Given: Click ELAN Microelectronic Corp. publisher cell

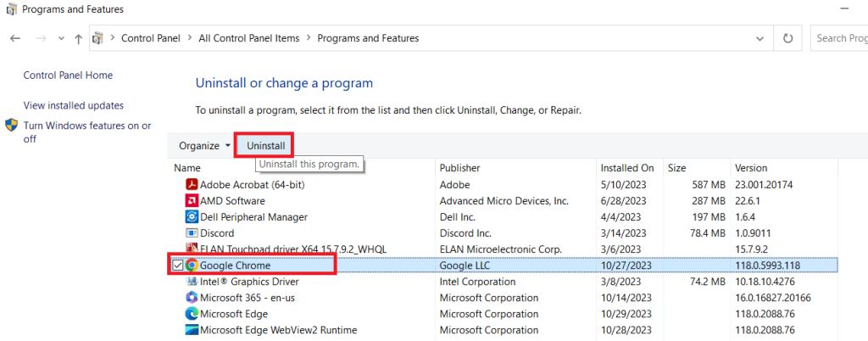Looking at the screenshot, I should [x=501, y=249].
